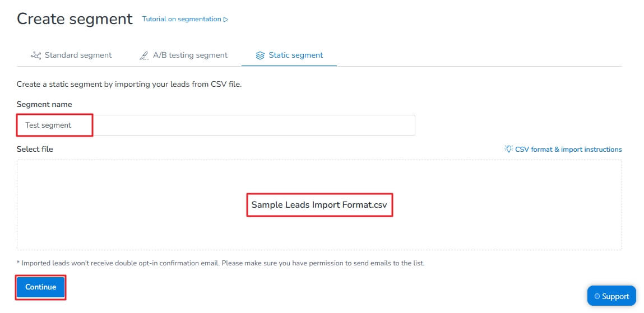Click the Support chat bubble icon
Screen dimensions: 644x313
coord(596,297)
